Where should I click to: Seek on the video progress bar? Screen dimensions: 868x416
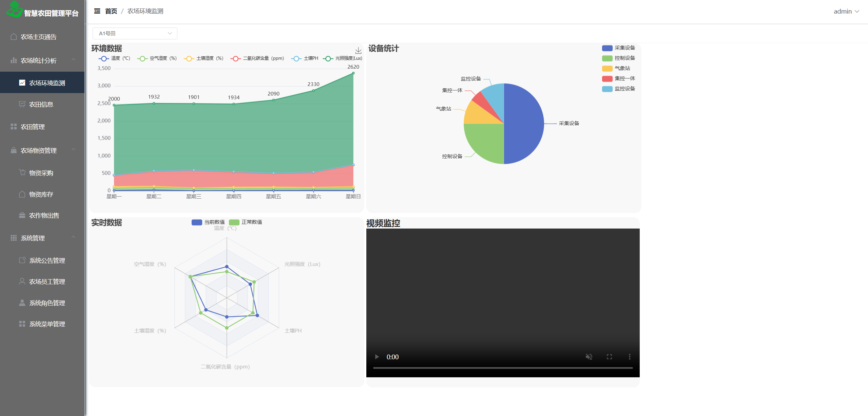(x=503, y=368)
